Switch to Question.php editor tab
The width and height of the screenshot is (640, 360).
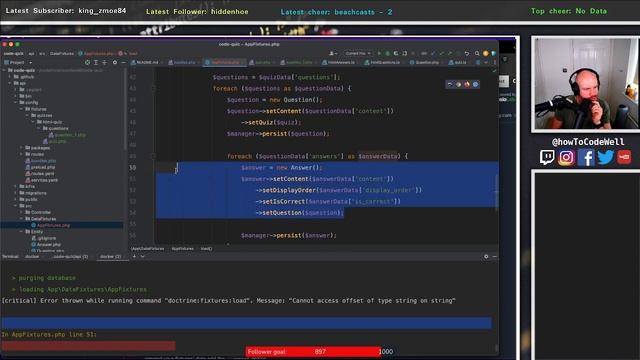click(x=424, y=62)
